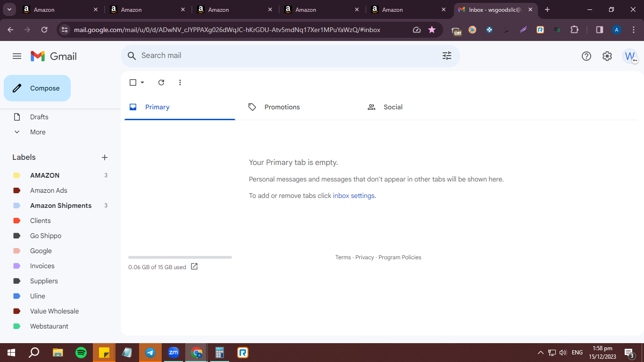
Task: Open the Gmail main menu hamburger
Action: click(17, 56)
